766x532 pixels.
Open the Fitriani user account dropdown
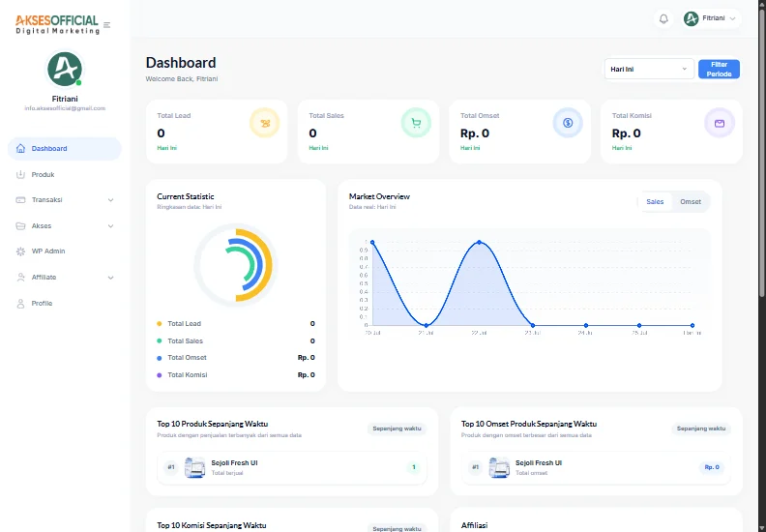click(711, 18)
